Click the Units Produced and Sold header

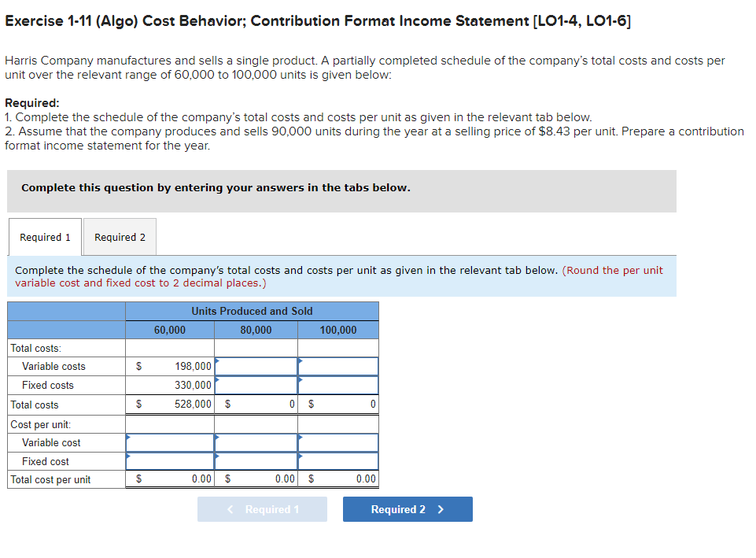tap(252, 311)
